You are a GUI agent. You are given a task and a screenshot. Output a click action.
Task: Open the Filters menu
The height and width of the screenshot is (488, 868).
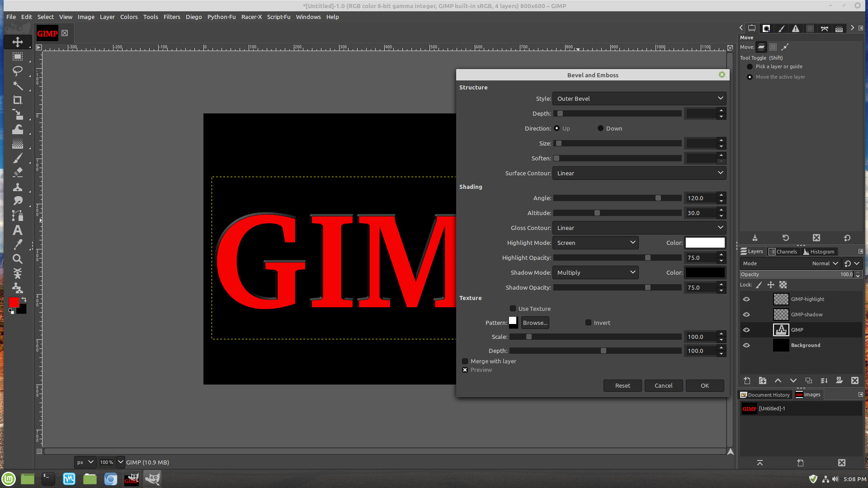point(172,17)
